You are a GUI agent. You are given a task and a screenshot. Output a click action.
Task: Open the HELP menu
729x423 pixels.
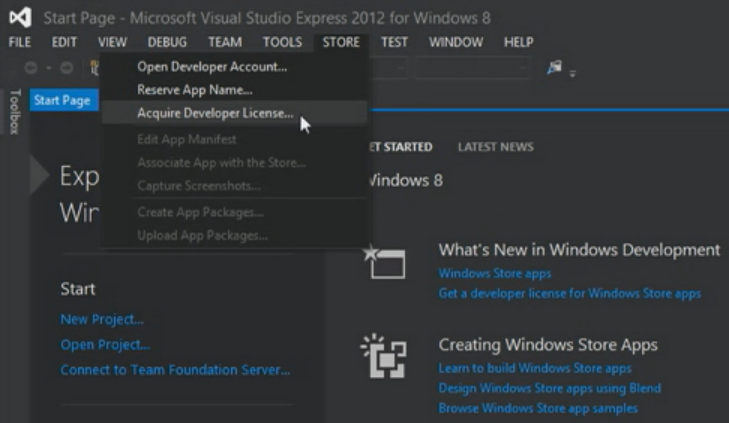tap(518, 42)
